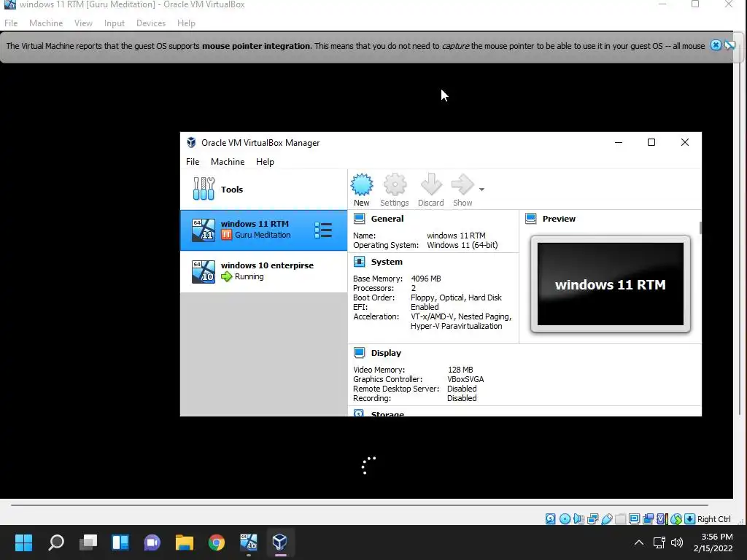Open the outer VM window File menu

point(11,23)
